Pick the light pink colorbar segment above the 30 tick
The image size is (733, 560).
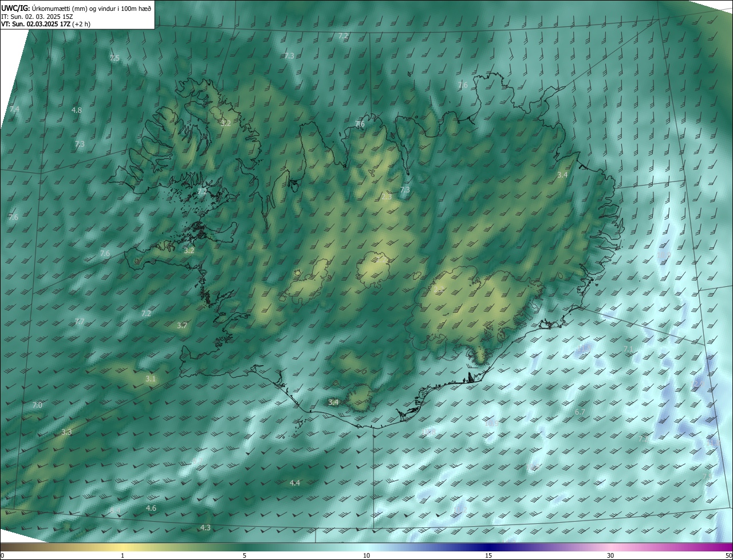pos(610,547)
